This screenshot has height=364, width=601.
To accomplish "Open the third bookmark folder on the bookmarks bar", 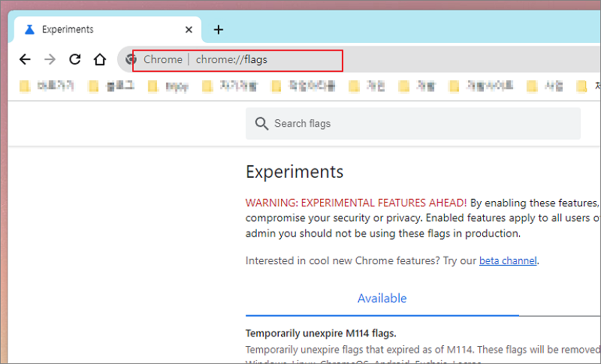I will 168,86.
